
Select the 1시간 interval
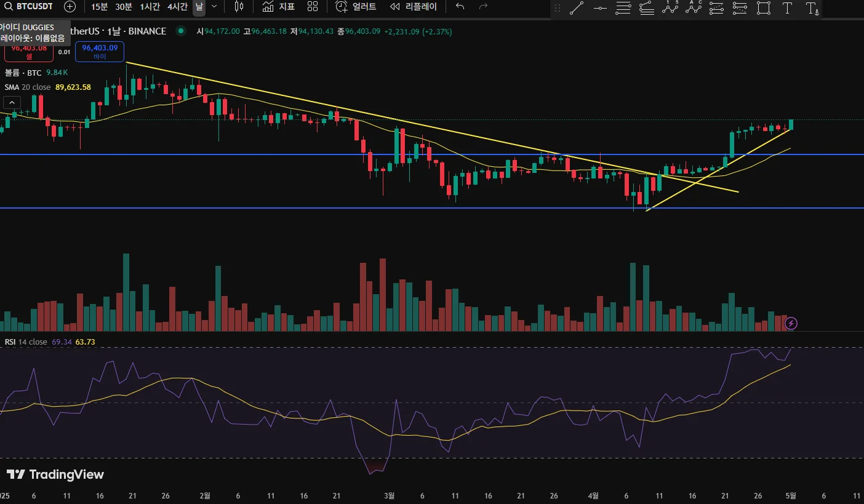pos(150,7)
